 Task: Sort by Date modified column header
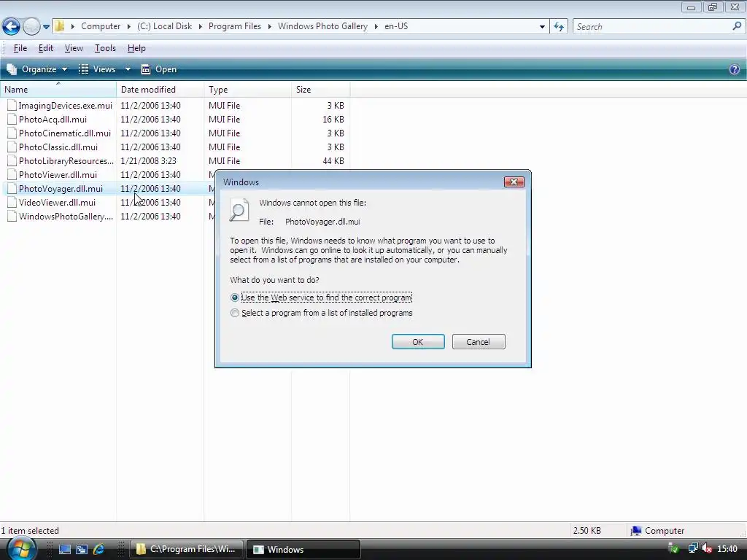(160, 90)
